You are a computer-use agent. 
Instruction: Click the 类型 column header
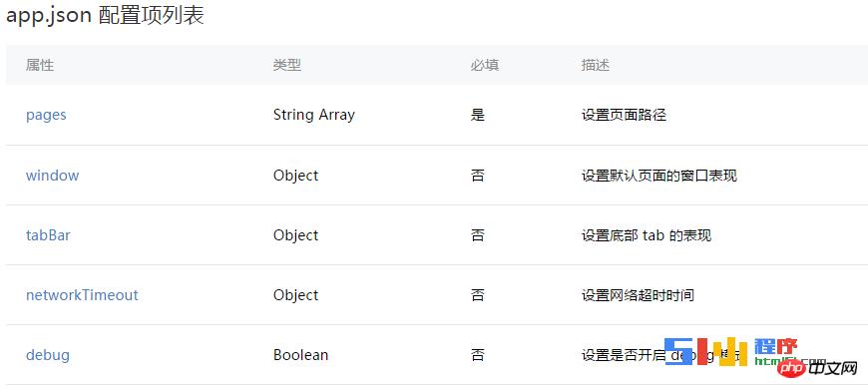pyautogui.click(x=286, y=65)
